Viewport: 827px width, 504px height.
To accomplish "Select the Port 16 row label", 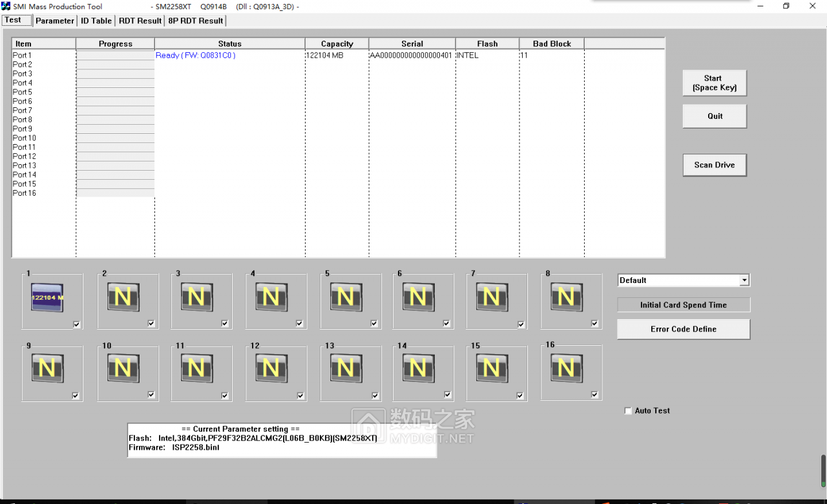I will [x=25, y=193].
